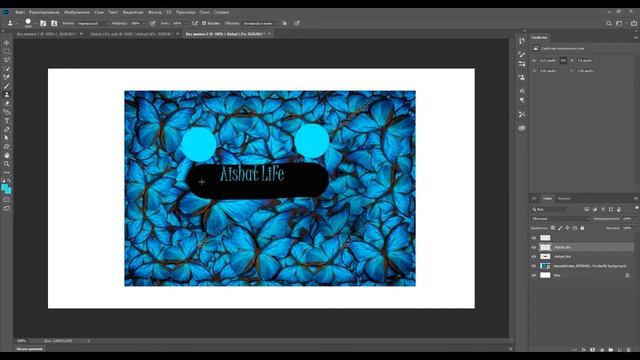Open the History panel icon in dock
This screenshot has height=360, width=640.
click(522, 40)
